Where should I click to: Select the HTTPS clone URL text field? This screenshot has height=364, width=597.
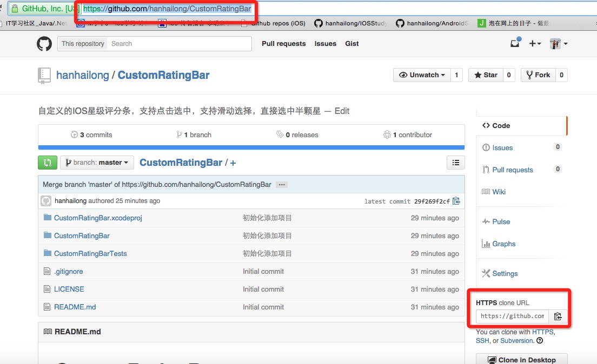click(x=512, y=316)
